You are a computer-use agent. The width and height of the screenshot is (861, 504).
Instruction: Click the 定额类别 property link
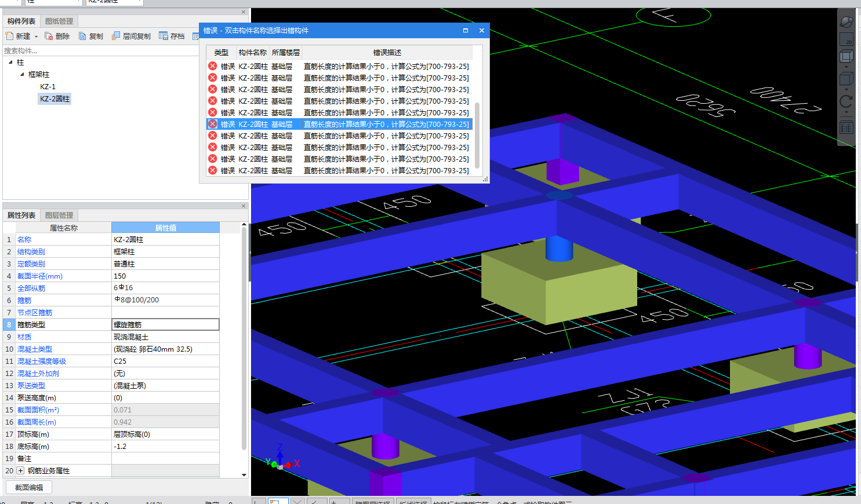[x=31, y=264]
